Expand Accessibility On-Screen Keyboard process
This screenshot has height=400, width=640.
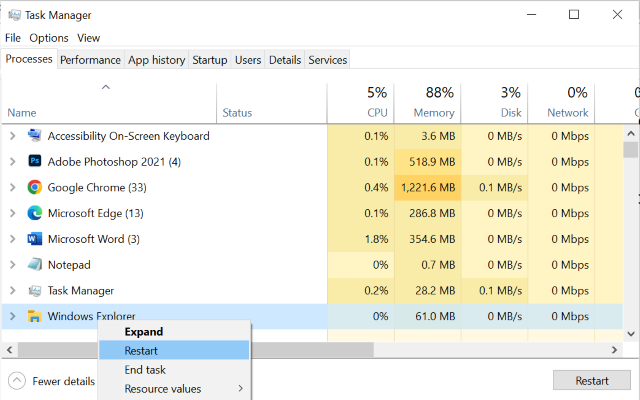tap(13, 136)
